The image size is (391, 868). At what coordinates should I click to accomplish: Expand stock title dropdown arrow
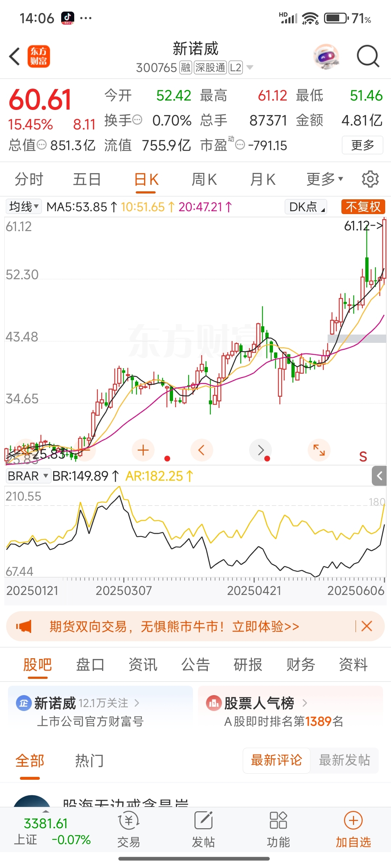(250, 68)
